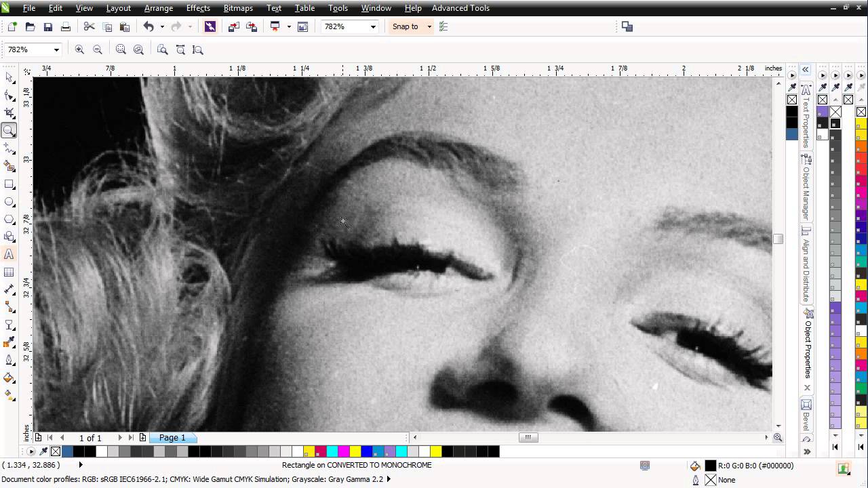Open the Arrange menu
Image resolution: width=868 pixels, height=488 pixels.
coord(159,8)
